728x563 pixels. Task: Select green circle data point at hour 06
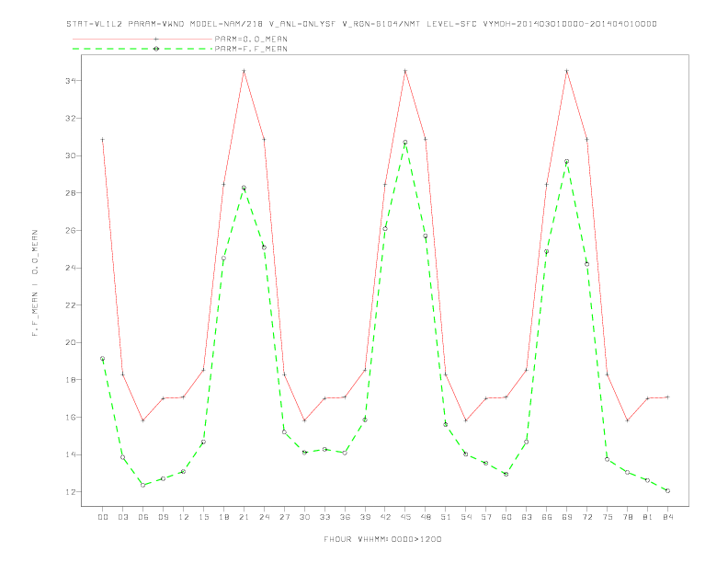[143, 485]
